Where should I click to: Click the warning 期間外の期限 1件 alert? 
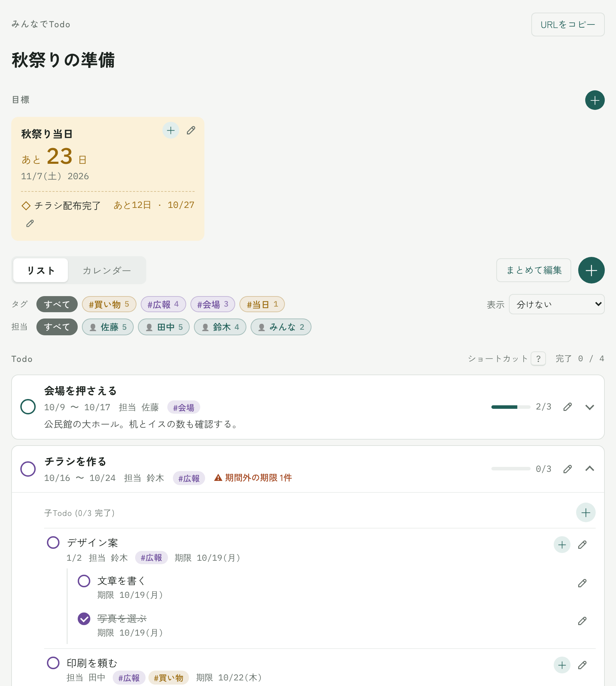pos(253,478)
